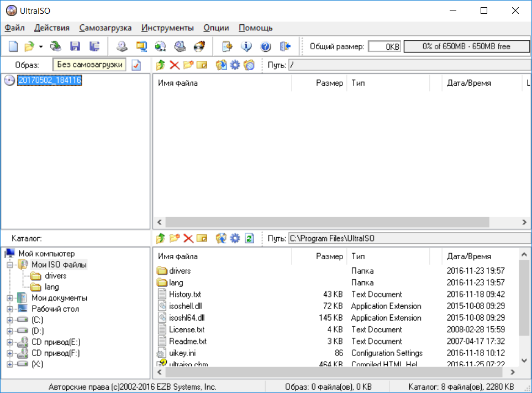Click checkmark properties icon beside Без самозагрузки
The width and height of the screenshot is (532, 393).
pyautogui.click(x=136, y=65)
